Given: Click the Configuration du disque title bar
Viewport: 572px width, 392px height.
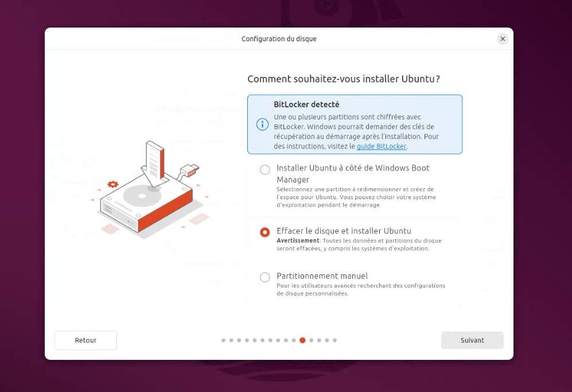Looking at the screenshot, I should point(279,38).
